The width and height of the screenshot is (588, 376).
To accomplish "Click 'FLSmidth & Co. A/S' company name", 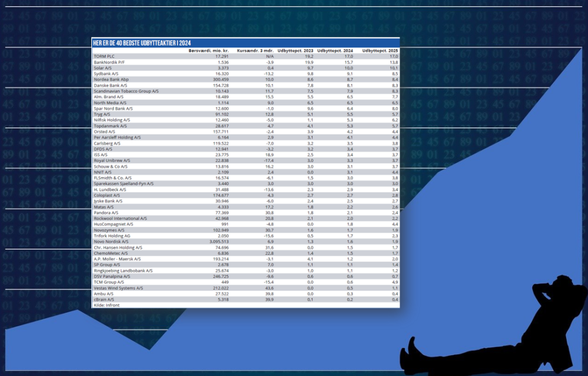I will [113, 178].
